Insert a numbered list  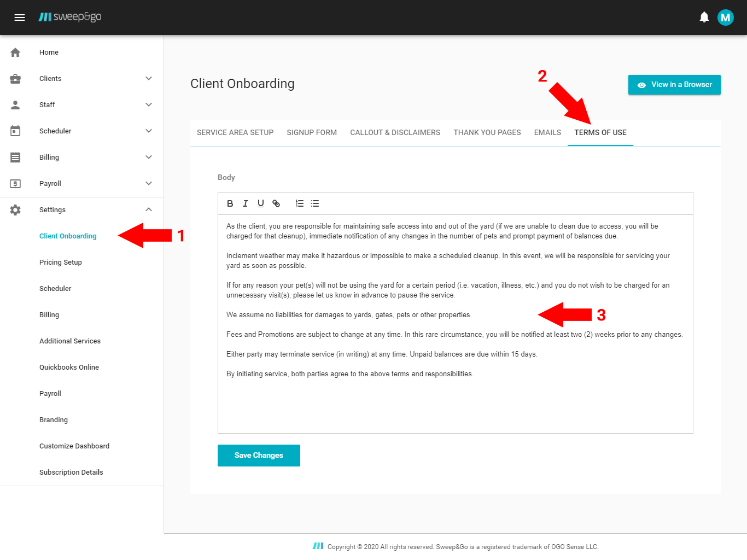coord(300,203)
